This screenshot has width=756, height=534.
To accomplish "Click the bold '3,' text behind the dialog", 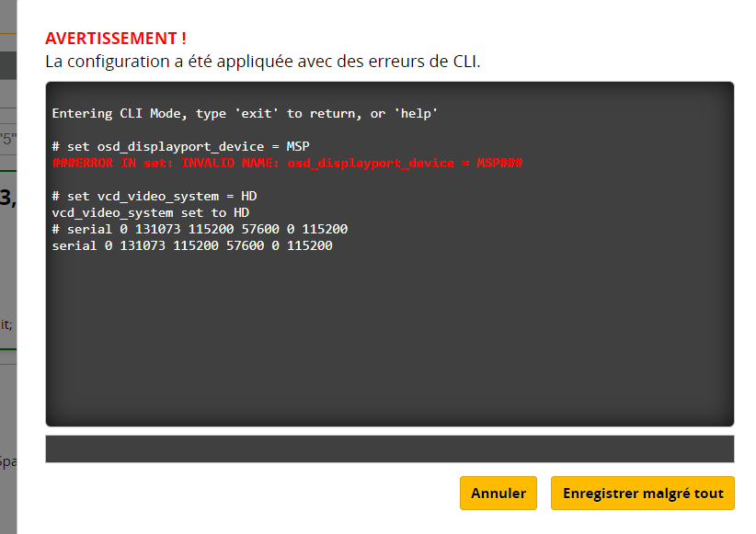I will pyautogui.click(x=7, y=197).
